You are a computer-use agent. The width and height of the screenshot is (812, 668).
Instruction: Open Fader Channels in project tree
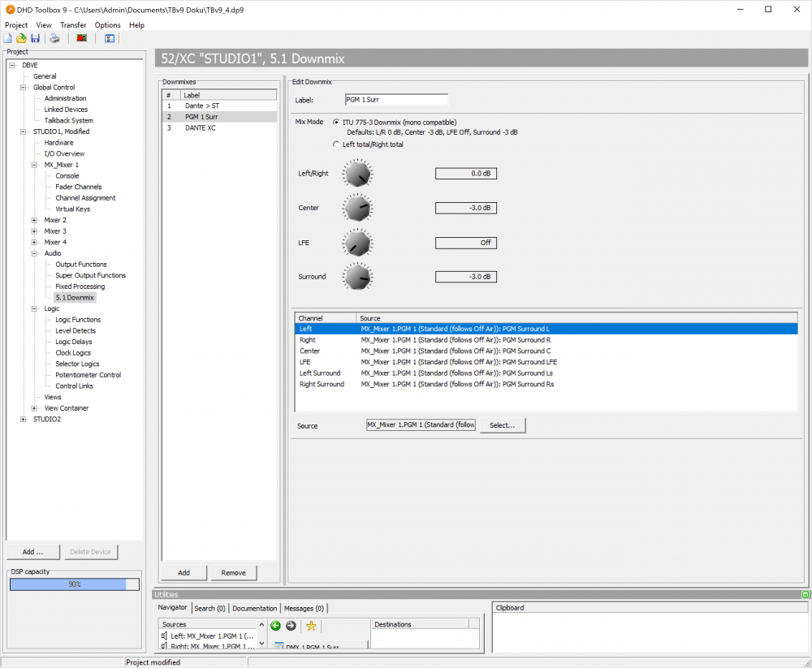point(79,187)
